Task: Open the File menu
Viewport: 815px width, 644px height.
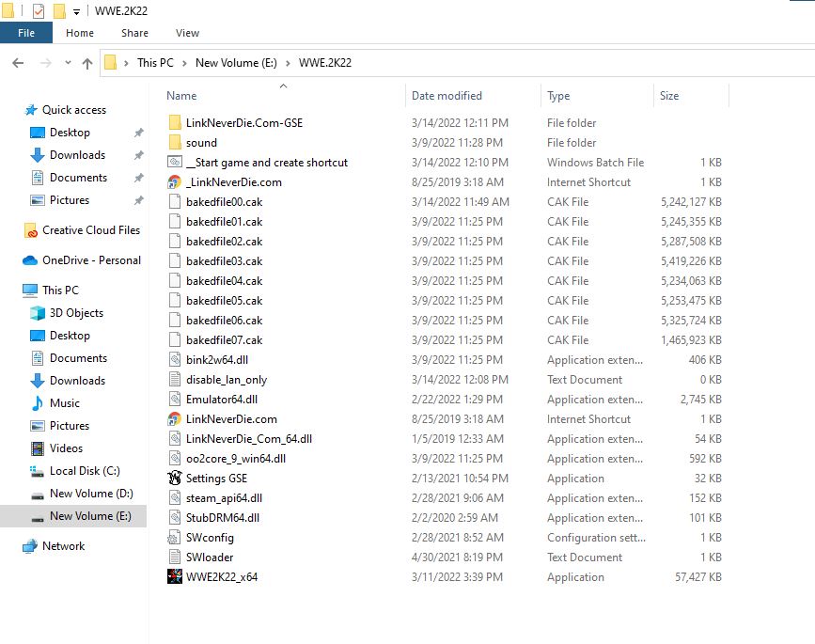Action: pyautogui.click(x=26, y=33)
